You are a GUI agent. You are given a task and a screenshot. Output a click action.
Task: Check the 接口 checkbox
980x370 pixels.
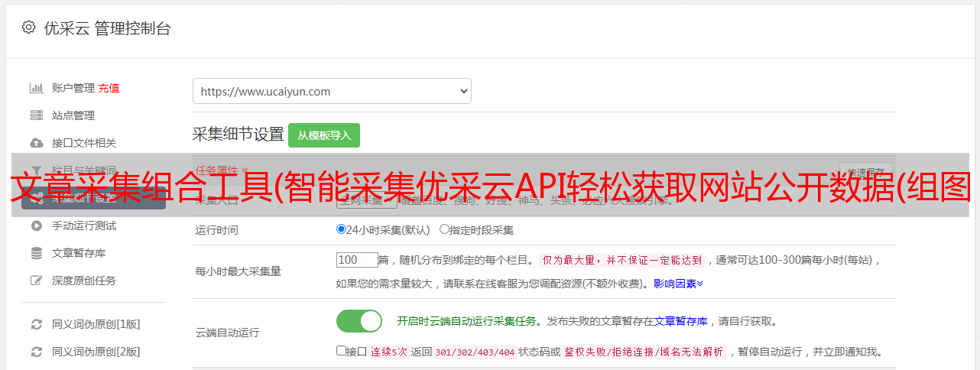pyautogui.click(x=341, y=351)
